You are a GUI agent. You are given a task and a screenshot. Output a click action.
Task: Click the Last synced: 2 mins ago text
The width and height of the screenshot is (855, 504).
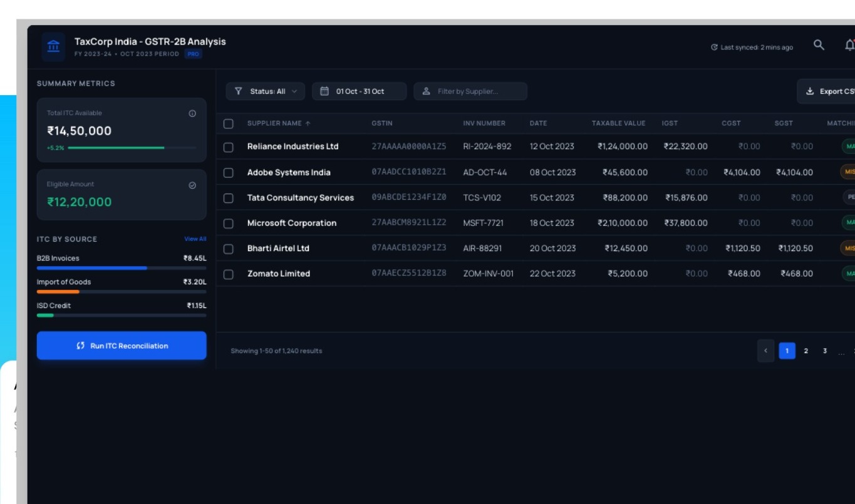click(x=757, y=48)
